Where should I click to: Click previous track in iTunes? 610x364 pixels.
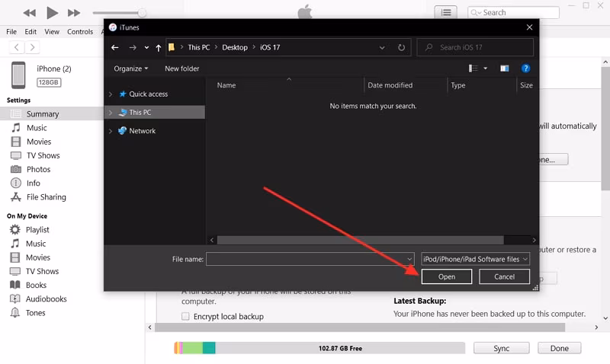click(x=30, y=13)
